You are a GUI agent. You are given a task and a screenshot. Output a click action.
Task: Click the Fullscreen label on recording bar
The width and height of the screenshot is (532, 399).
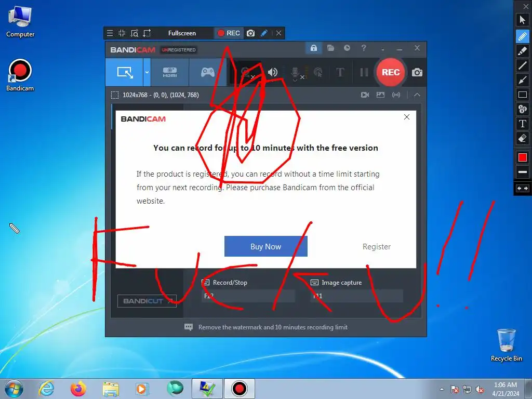(x=182, y=33)
